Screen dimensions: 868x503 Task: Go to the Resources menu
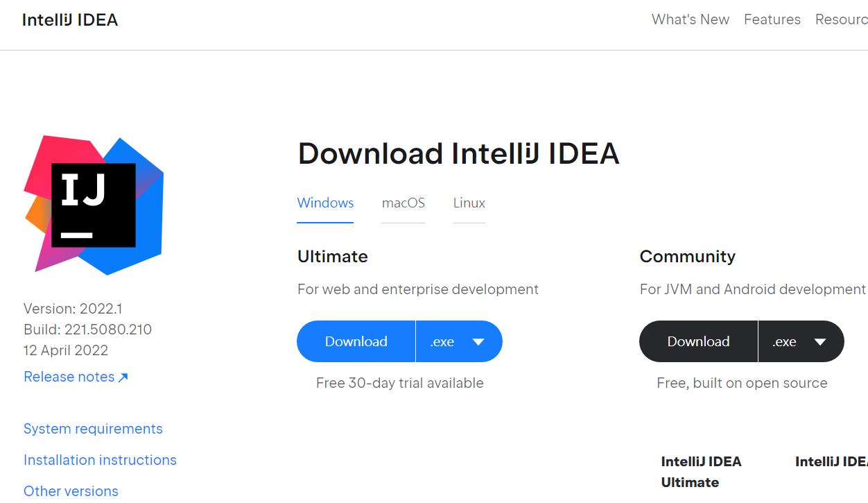tap(841, 19)
